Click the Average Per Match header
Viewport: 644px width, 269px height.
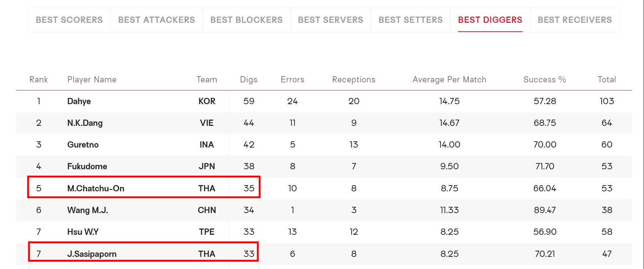pos(449,79)
